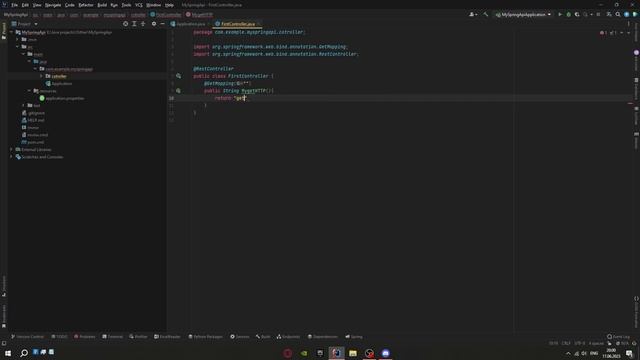Screen dimensions: 640x360
Task: Start debugging with the bug icon
Action: pos(569,14)
